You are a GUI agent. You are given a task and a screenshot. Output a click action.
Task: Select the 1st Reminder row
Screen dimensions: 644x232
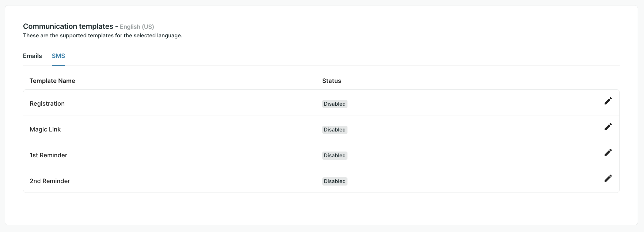(x=48, y=155)
